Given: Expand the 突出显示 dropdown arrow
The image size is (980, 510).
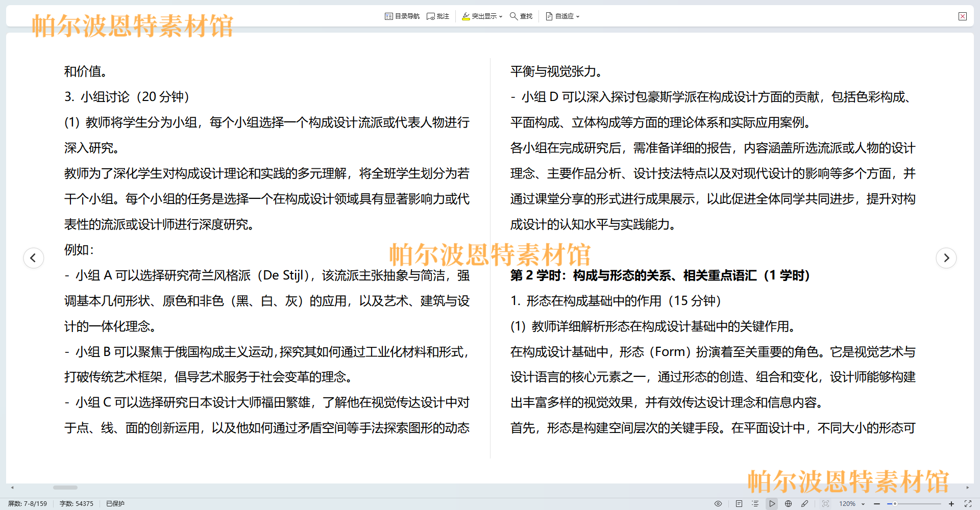Looking at the screenshot, I should [501, 17].
